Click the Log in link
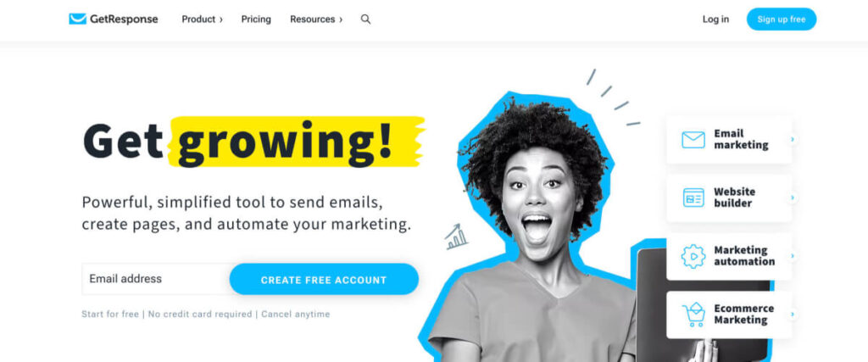This screenshot has height=362, width=868. tap(715, 19)
